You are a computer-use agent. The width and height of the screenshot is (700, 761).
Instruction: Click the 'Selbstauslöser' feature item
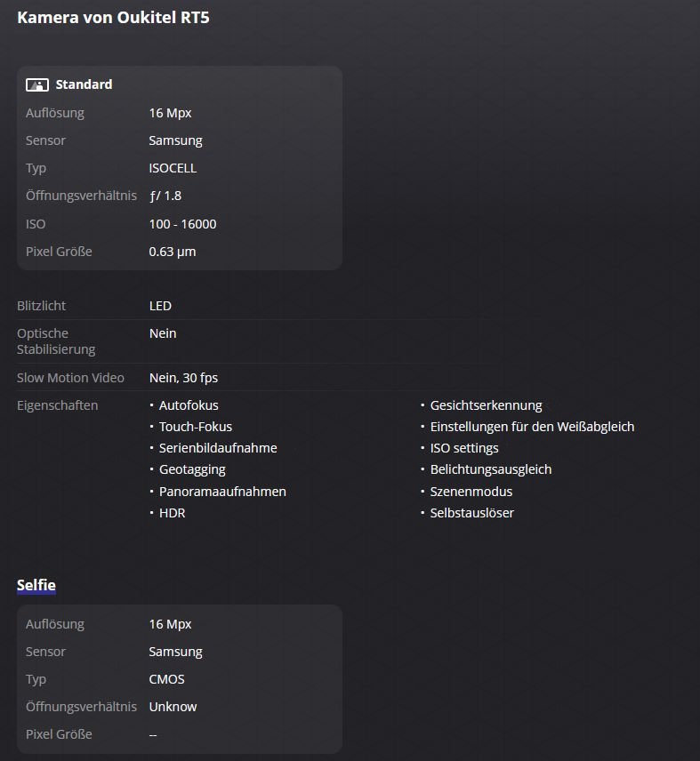pos(471,513)
